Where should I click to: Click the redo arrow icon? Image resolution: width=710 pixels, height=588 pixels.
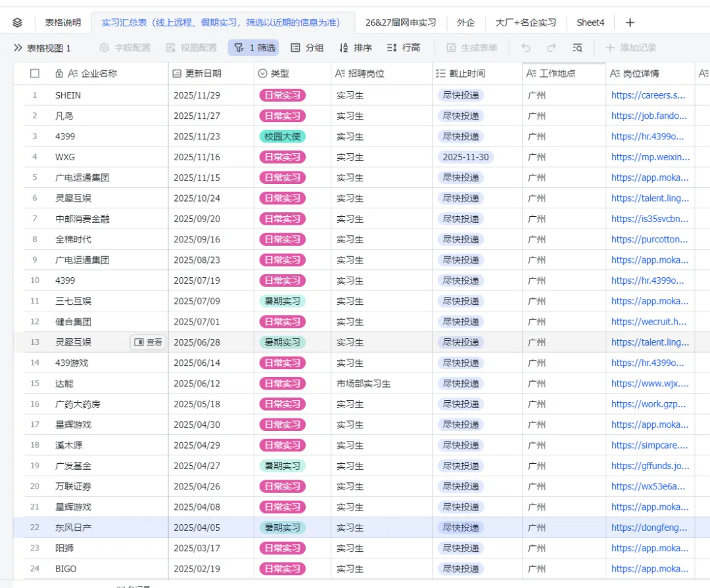(551, 47)
